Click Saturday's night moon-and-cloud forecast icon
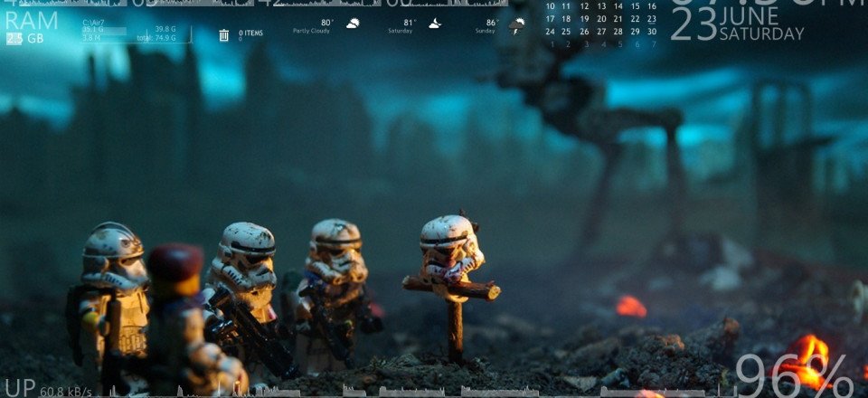Viewport: 868px width, 398px height. coord(435,24)
